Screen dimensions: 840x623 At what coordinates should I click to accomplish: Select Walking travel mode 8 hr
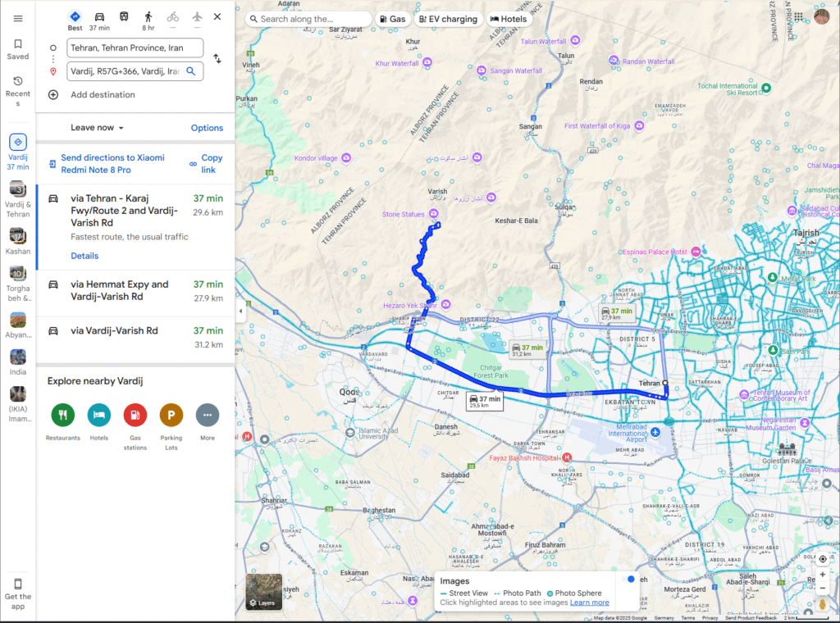pos(148,20)
